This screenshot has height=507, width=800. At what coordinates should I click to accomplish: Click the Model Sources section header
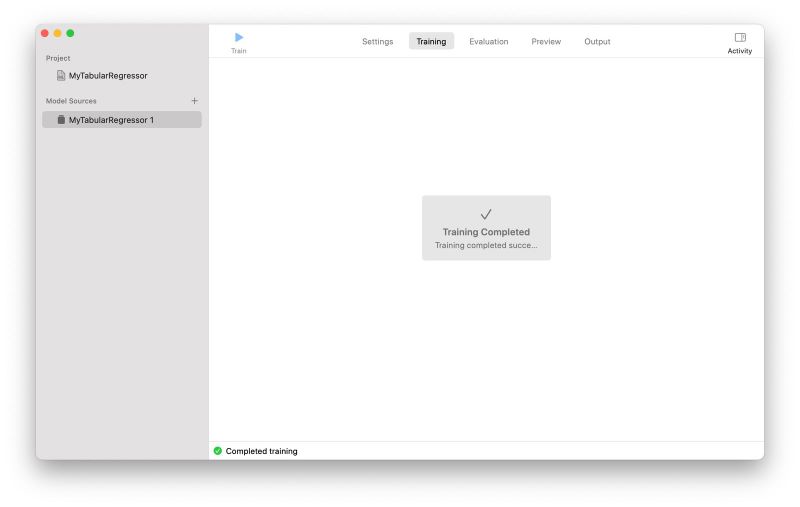[71, 101]
